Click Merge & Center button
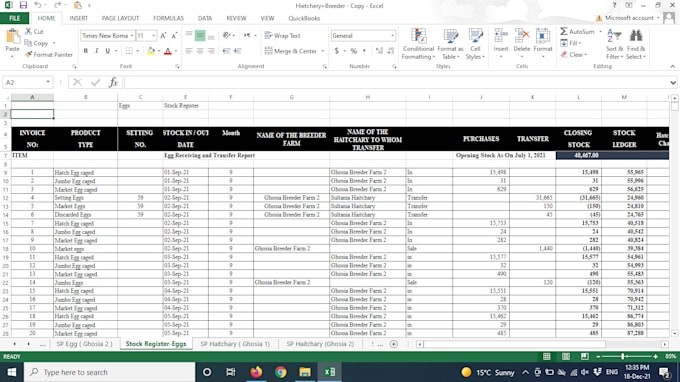This screenshot has height=382, width=680. [291, 51]
